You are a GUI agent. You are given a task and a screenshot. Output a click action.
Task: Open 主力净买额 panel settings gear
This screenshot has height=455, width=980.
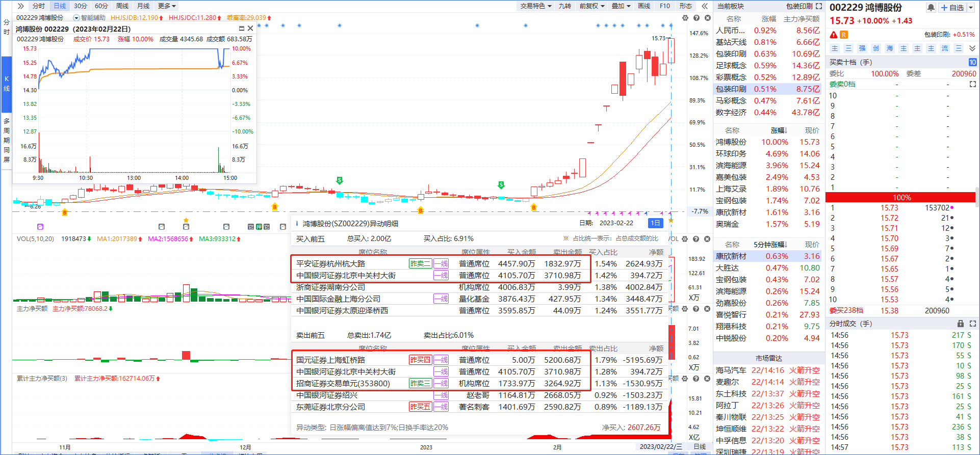pos(685,309)
